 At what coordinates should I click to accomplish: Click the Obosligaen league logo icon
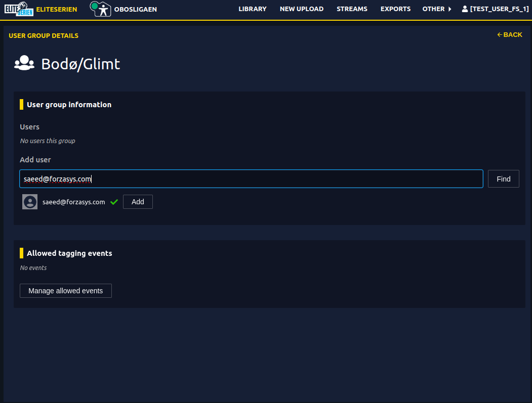click(100, 9)
